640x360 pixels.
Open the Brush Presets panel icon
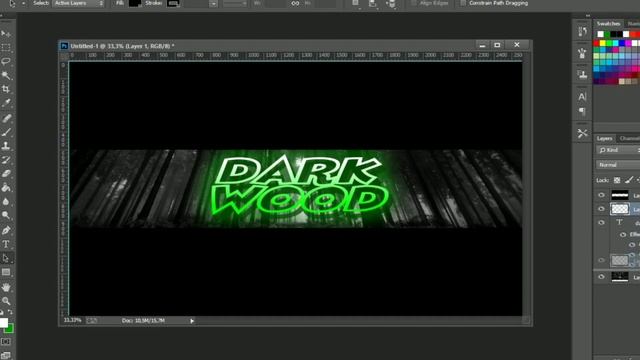pos(582,53)
